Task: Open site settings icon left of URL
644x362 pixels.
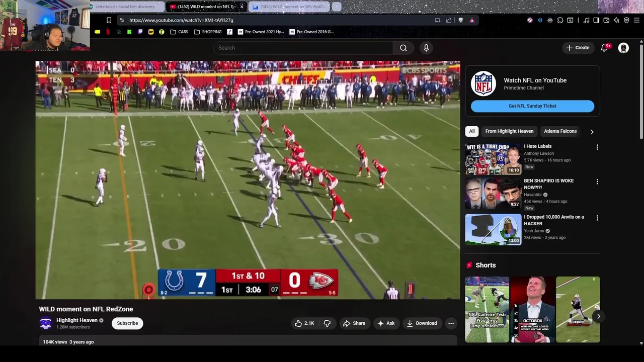Action: click(122, 20)
